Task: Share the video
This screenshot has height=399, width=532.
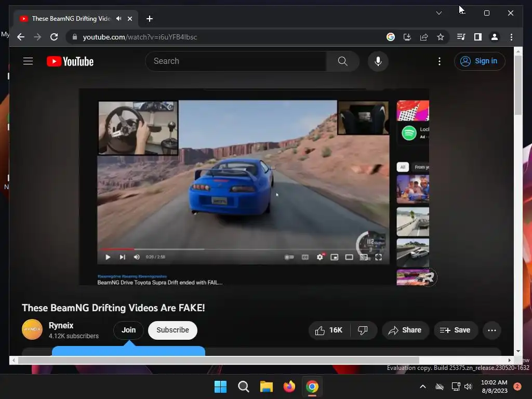Action: click(405, 330)
